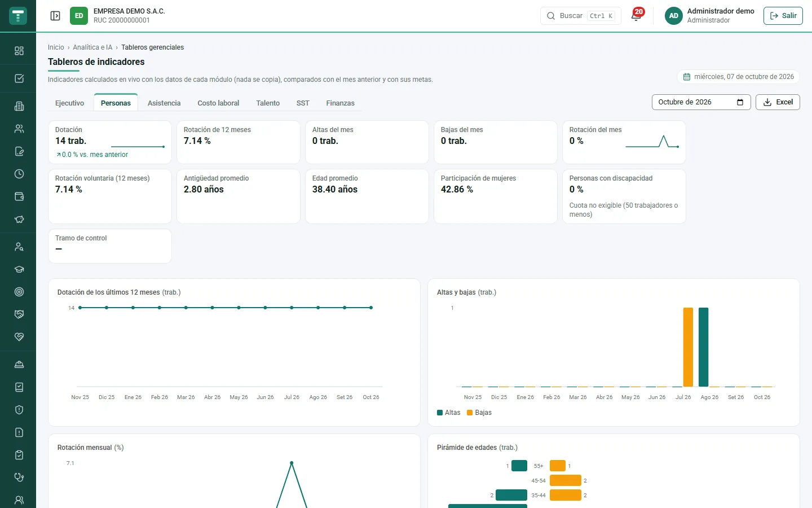This screenshot has height=508, width=812.
Task: Open the clock icon in sidebar
Action: tap(19, 174)
